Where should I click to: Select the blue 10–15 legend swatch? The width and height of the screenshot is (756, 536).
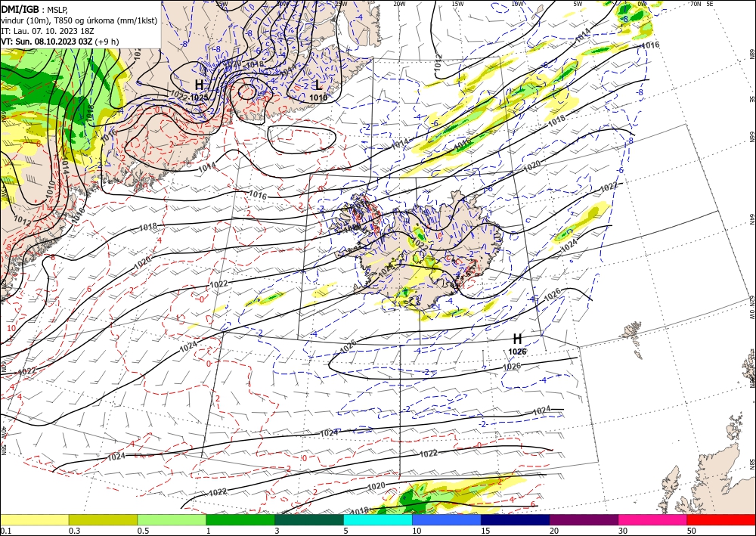(x=447, y=519)
